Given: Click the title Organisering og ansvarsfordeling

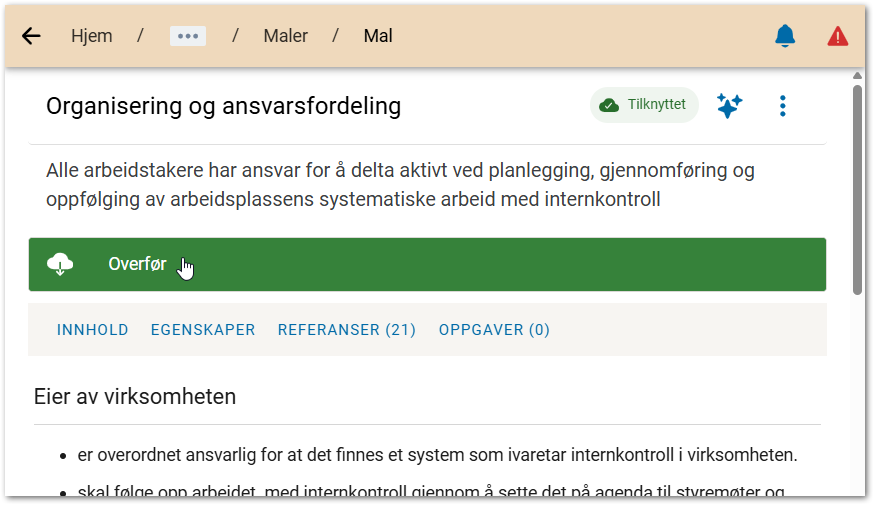Looking at the screenshot, I should pos(223,106).
